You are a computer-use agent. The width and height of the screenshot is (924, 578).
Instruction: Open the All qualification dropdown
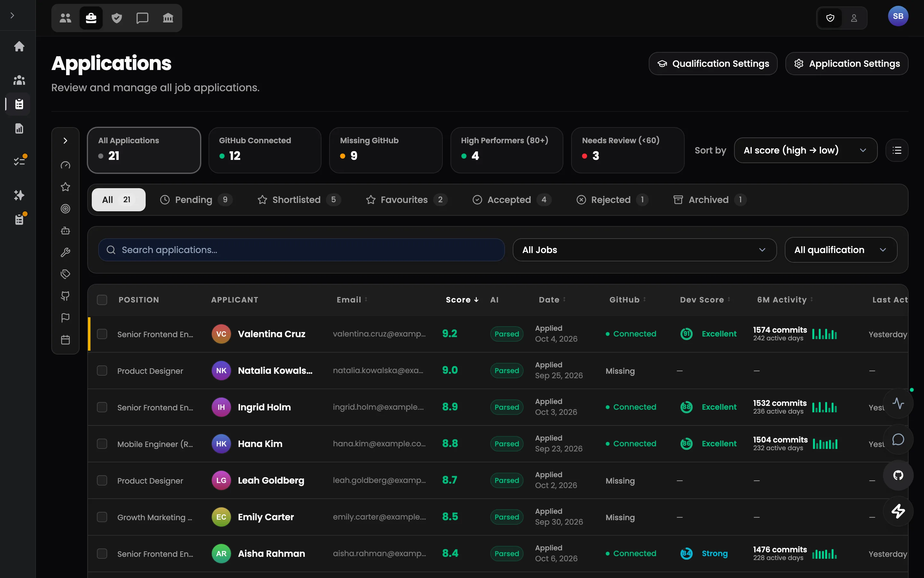click(x=841, y=250)
